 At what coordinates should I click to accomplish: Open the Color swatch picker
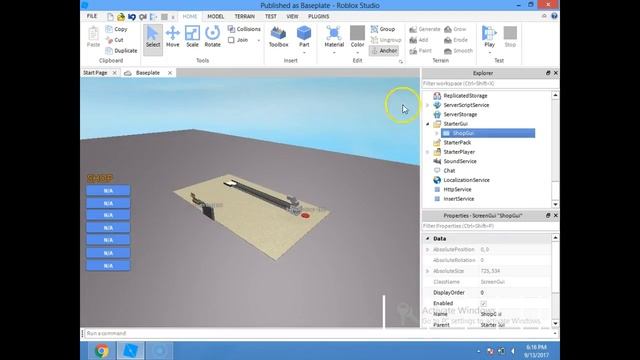pyautogui.click(x=357, y=33)
